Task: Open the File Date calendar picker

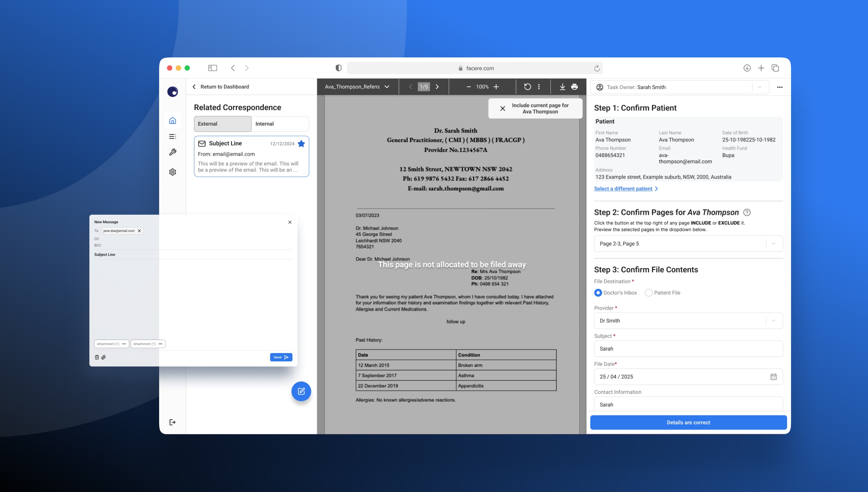Action: 773,377
